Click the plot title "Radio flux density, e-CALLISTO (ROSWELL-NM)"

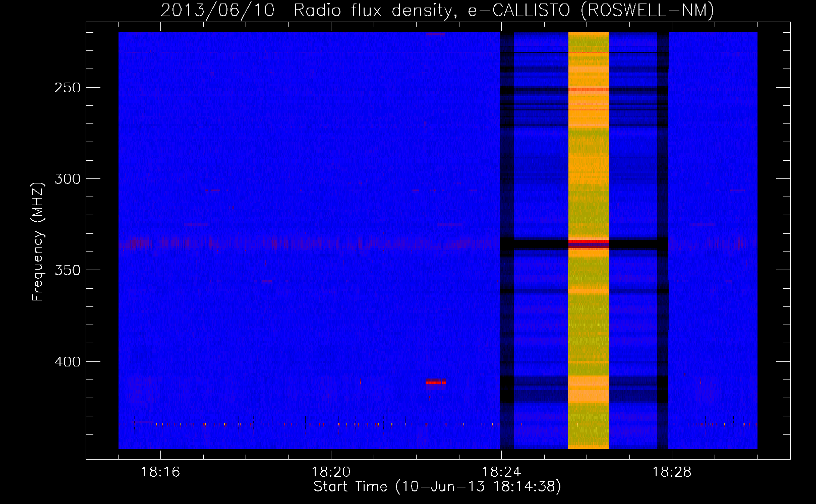pyautogui.click(x=504, y=10)
